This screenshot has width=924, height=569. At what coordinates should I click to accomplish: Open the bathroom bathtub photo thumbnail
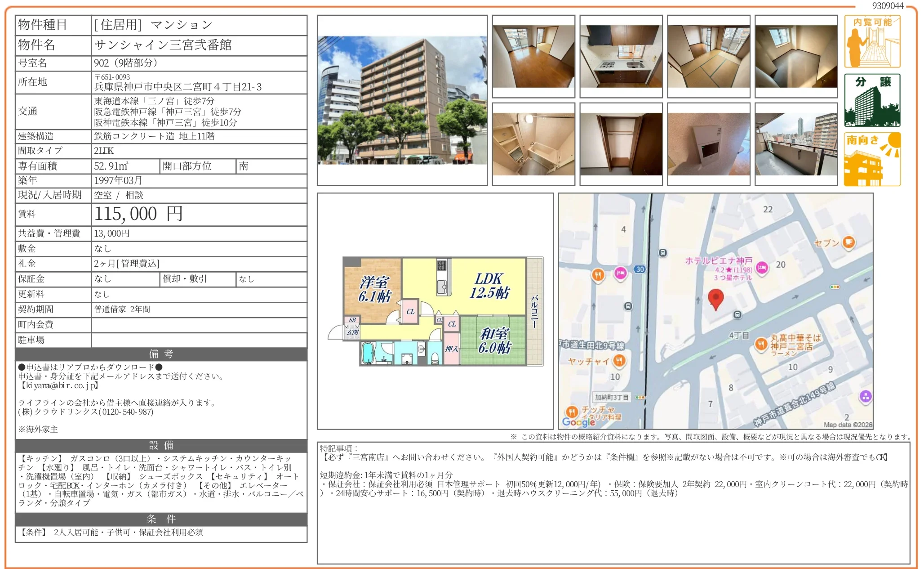click(533, 144)
